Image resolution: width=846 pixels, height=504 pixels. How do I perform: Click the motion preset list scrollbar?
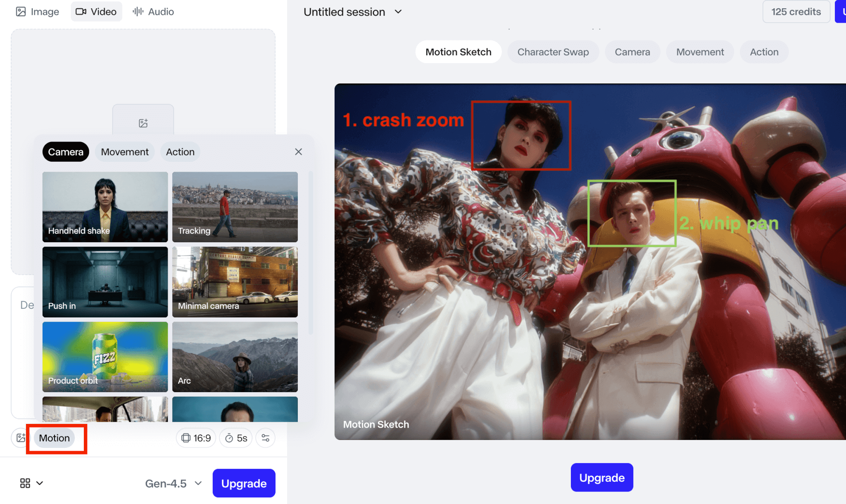311,252
